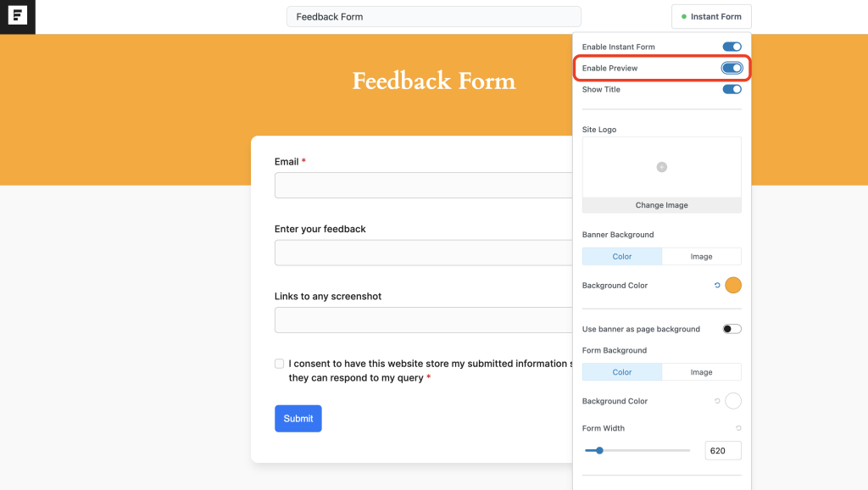
Task: Turn off the Enable Preview toggle
Action: pos(732,68)
